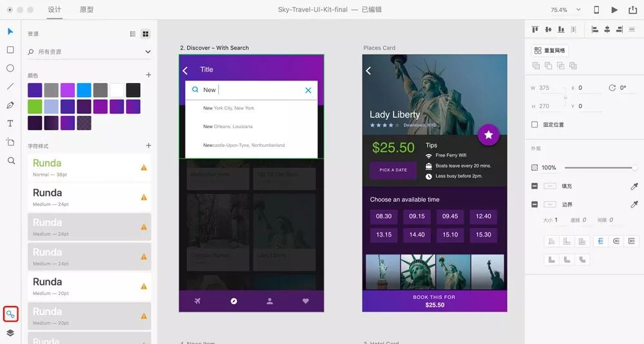
Task: Switch to the 原型 tab
Action: pyautogui.click(x=86, y=10)
